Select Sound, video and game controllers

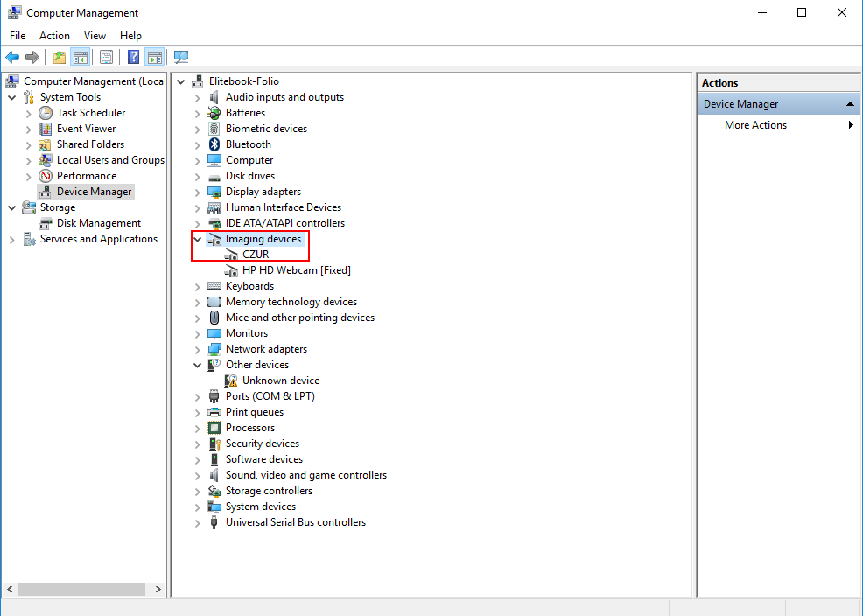click(306, 475)
